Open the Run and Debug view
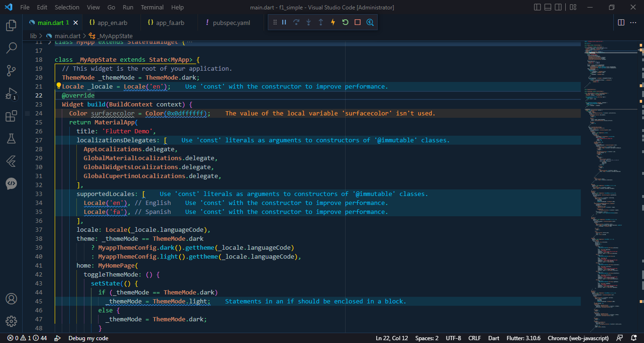 (x=11, y=94)
